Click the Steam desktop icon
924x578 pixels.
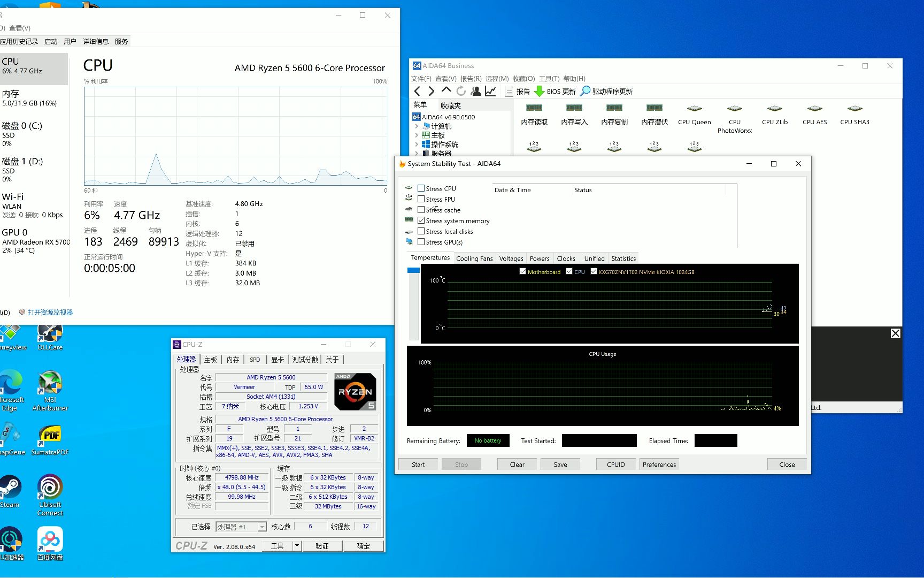[x=10, y=491]
